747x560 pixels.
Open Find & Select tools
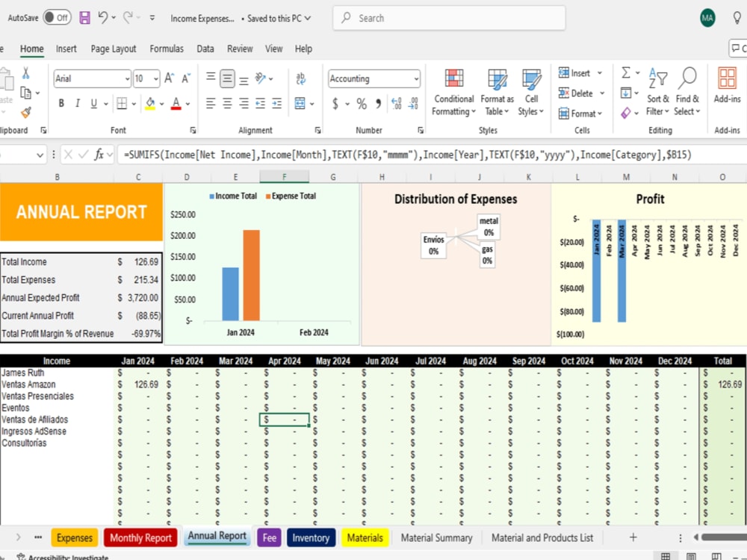686,93
